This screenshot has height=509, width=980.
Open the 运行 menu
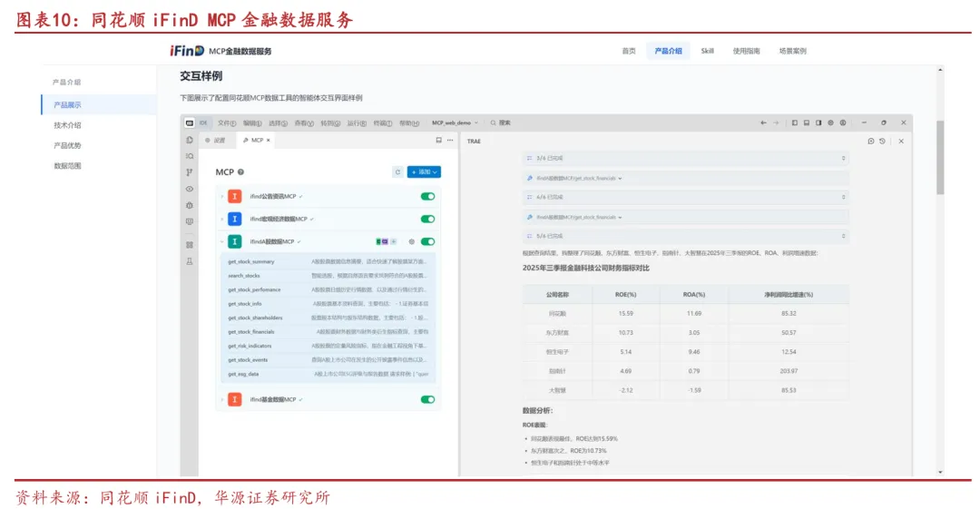(357, 123)
